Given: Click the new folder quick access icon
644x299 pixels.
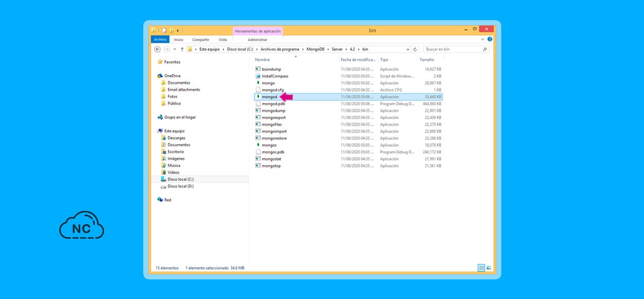Looking at the screenshot, I should point(171,30).
